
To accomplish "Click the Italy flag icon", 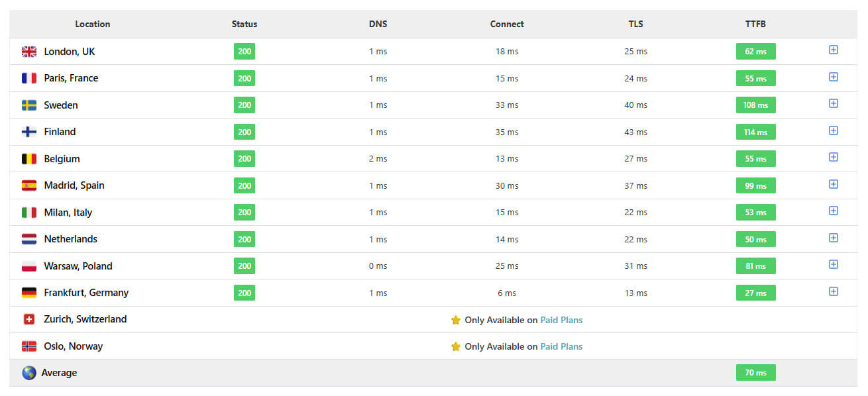I will [29, 213].
